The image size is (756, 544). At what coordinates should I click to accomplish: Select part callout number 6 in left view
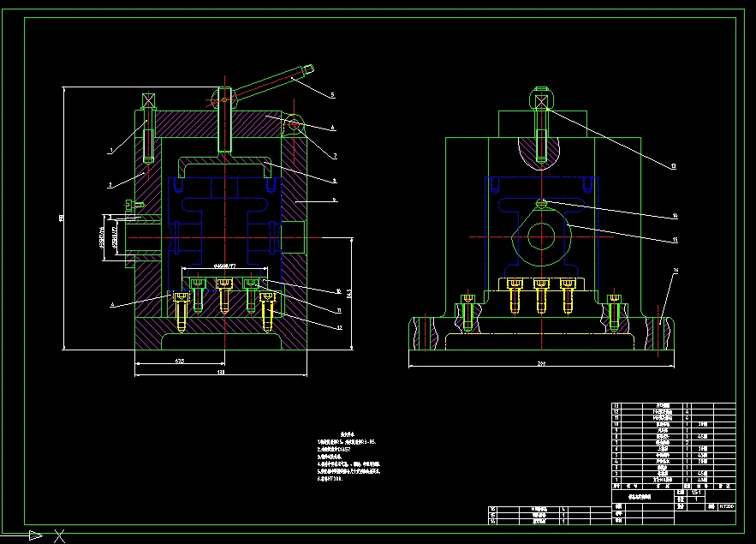click(333, 128)
